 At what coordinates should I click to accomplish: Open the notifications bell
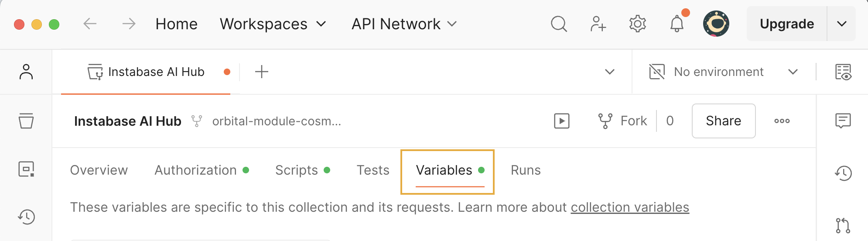[677, 24]
